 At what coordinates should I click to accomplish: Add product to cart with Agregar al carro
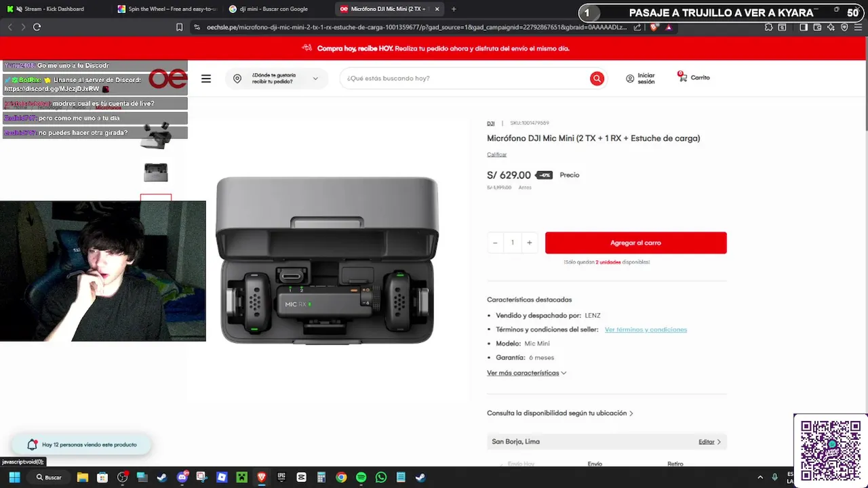coord(635,243)
